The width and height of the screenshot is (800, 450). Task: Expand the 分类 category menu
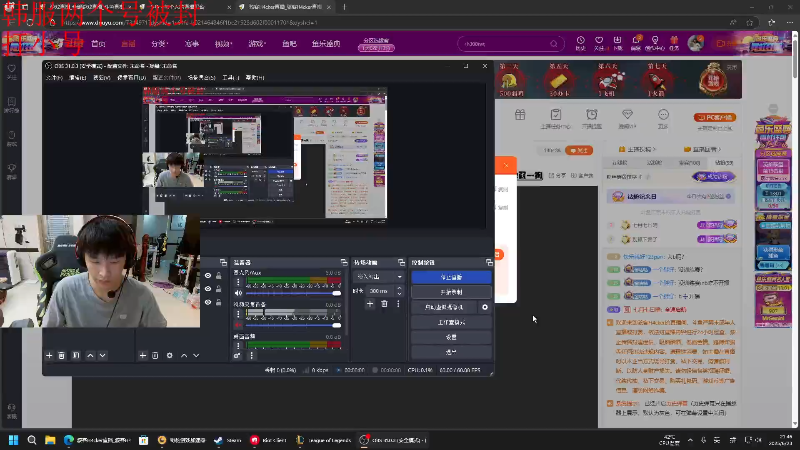click(159, 44)
